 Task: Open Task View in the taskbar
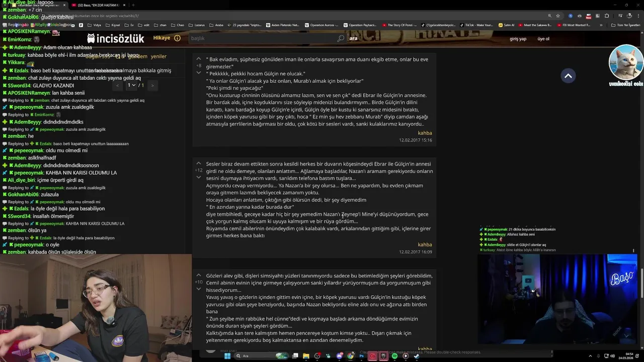click(295, 356)
